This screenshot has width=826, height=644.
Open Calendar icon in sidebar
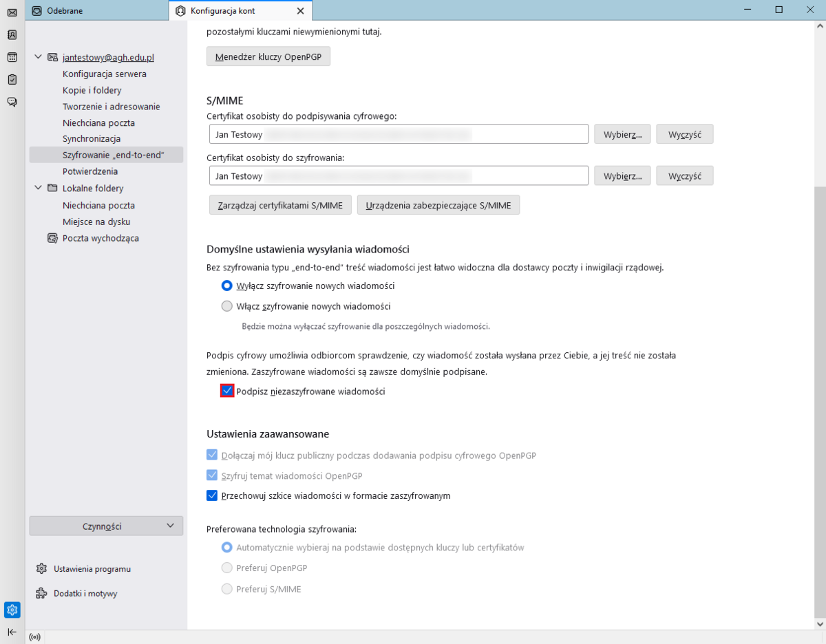[12, 57]
